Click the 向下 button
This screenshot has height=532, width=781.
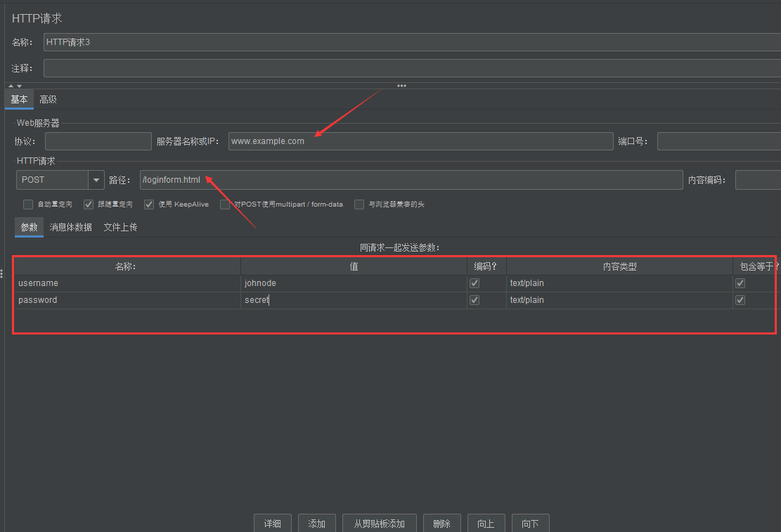[531, 524]
